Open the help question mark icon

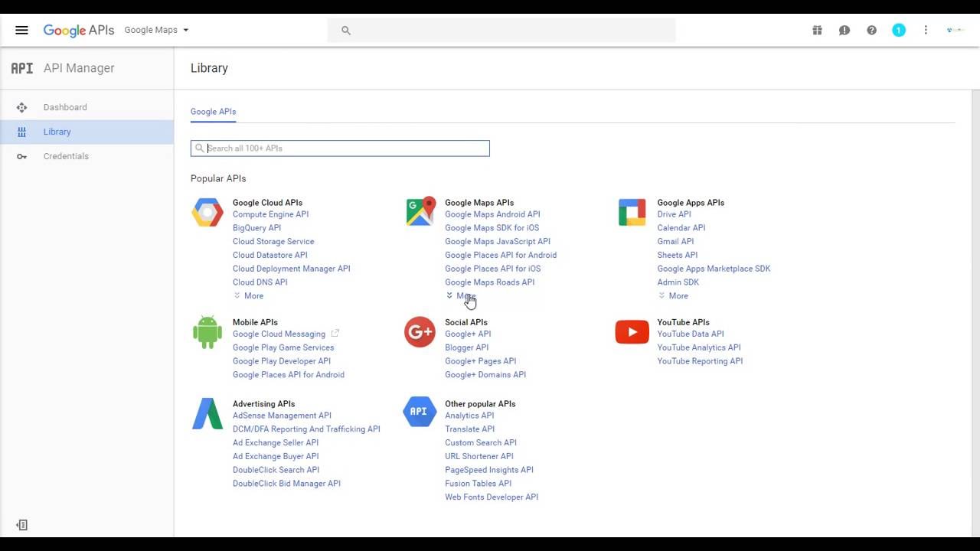pyautogui.click(x=871, y=30)
